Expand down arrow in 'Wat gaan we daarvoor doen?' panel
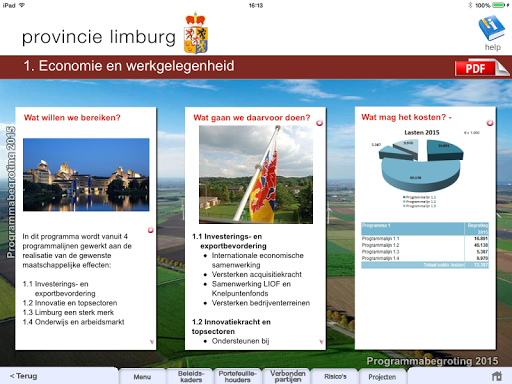Viewport: 512px width, 384px height. tap(321, 342)
